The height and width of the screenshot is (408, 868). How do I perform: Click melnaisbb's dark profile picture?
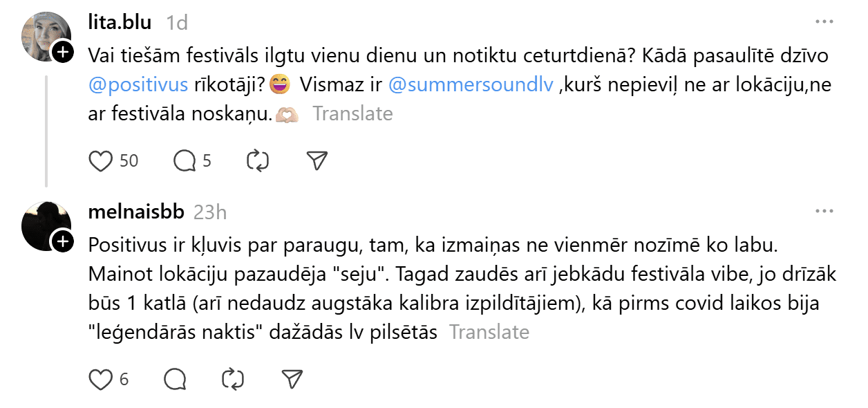43,225
